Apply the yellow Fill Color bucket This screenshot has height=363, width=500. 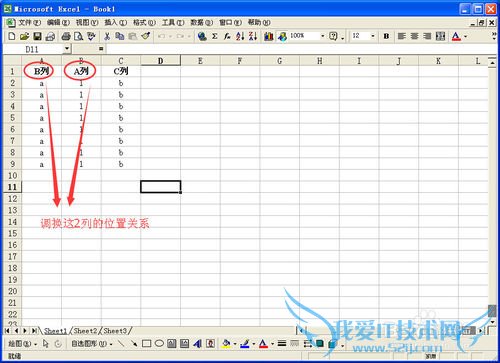coord(227,343)
